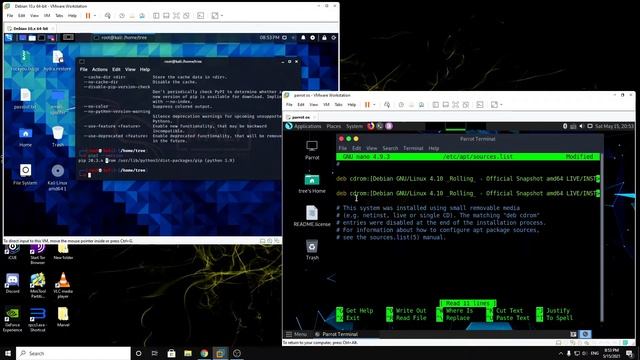The image size is (640, 360).
Task: Expand stretch guest dropdown in Debian VMware toolbar
Action: tap(222, 16)
